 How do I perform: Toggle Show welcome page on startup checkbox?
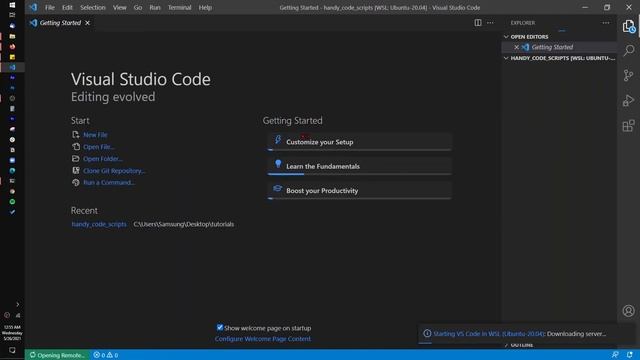tap(220, 327)
